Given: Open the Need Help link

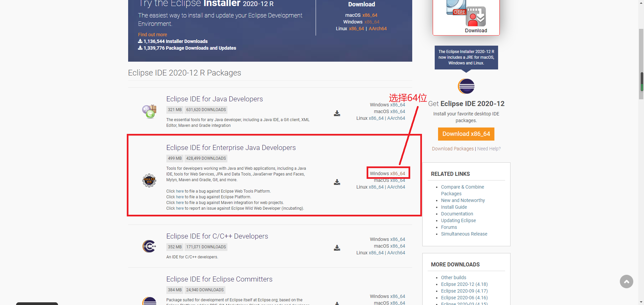Looking at the screenshot, I should tap(489, 149).
